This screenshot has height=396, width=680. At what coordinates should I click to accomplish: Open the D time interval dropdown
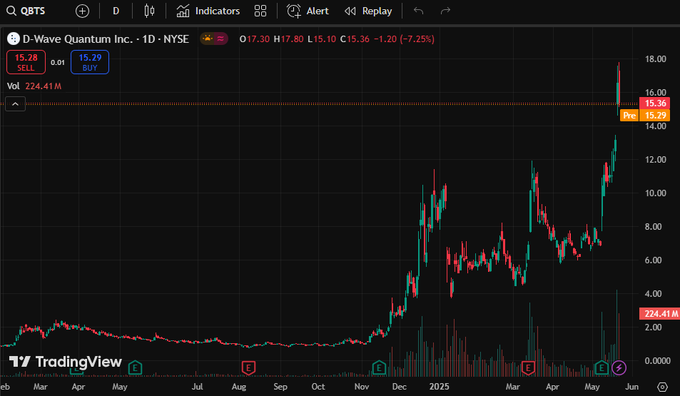pos(116,11)
